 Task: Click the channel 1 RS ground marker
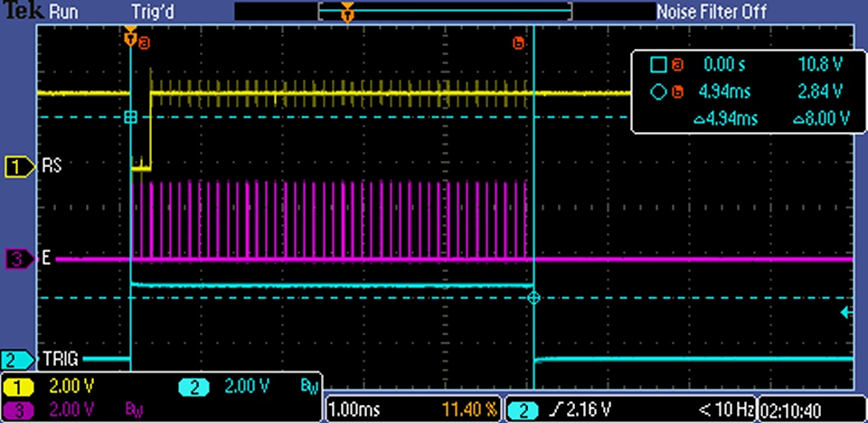tap(17, 166)
